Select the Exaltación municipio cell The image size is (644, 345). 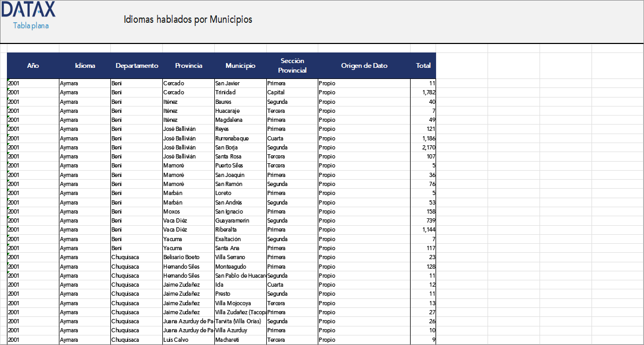[240, 239]
